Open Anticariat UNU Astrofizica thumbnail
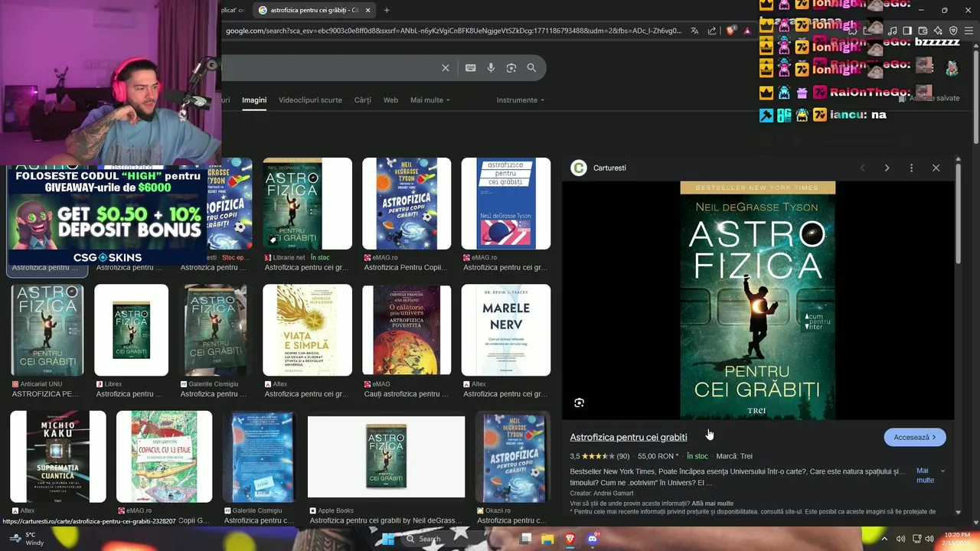 click(47, 330)
